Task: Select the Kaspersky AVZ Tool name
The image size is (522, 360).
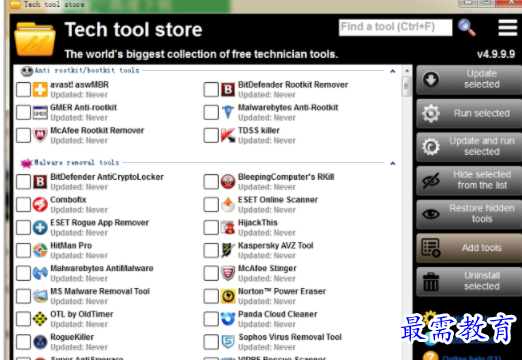Action: [x=276, y=246]
